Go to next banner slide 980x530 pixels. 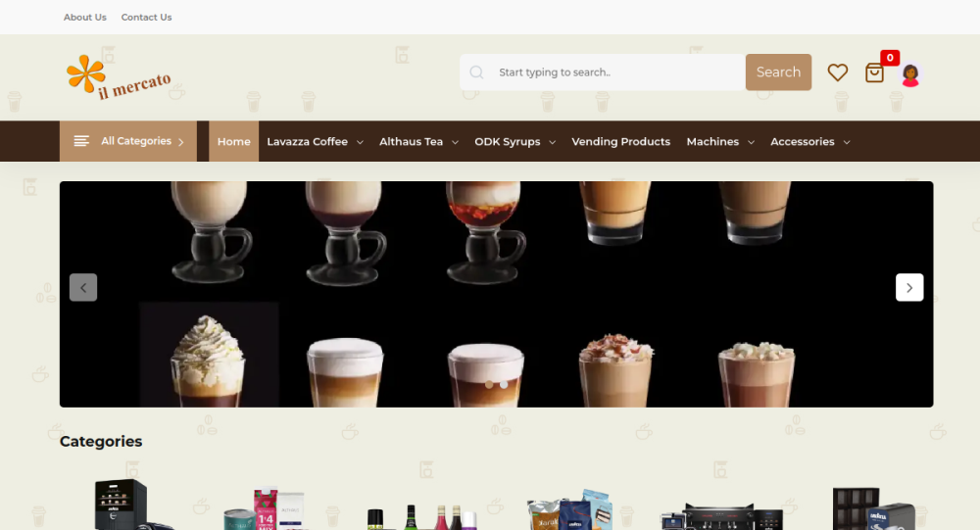(x=909, y=287)
